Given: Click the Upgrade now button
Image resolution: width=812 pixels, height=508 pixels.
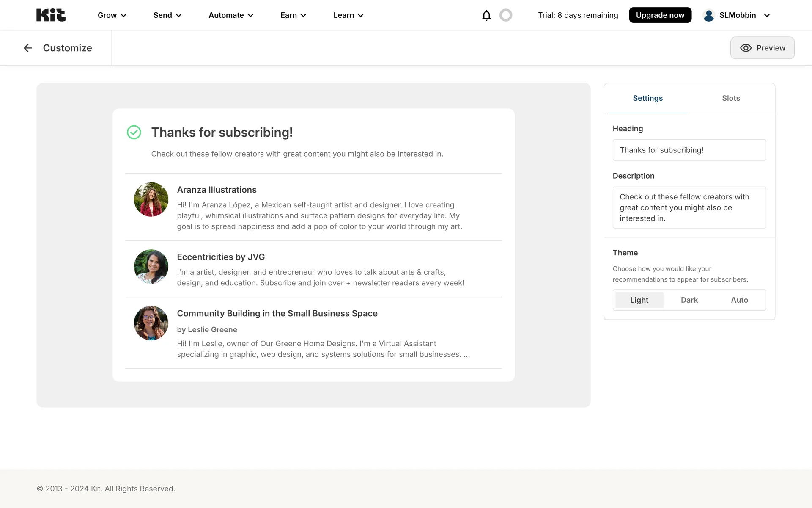Looking at the screenshot, I should tap(660, 15).
